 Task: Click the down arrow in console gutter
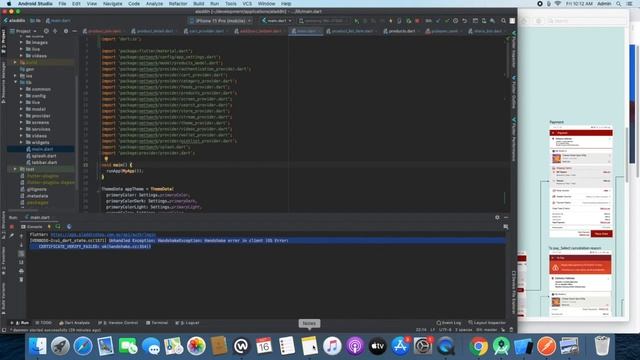point(21,245)
